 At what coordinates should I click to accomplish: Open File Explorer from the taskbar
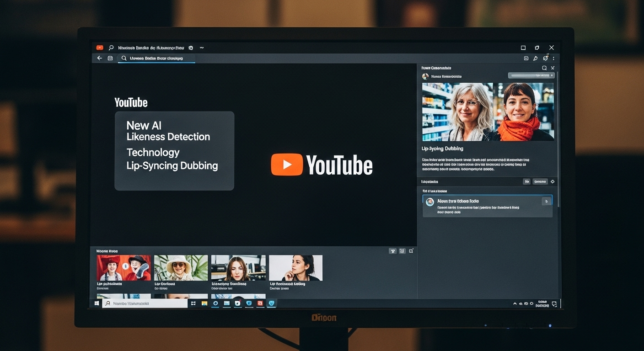coord(204,303)
